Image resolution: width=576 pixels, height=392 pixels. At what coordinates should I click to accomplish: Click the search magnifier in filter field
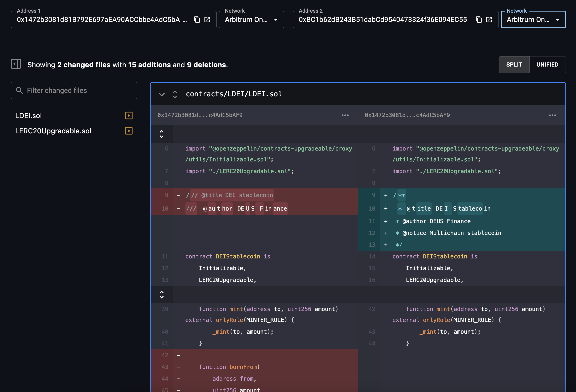click(x=20, y=90)
